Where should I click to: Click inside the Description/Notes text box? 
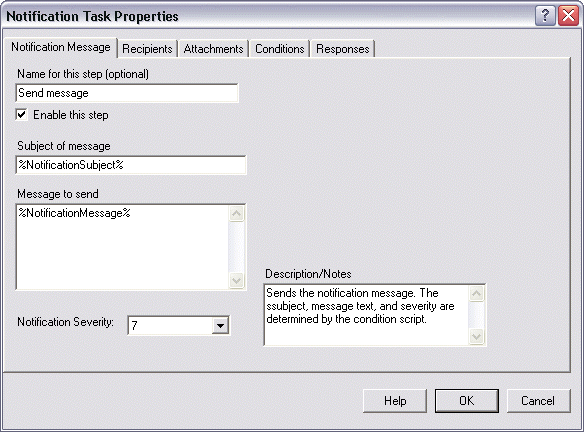pos(366,315)
